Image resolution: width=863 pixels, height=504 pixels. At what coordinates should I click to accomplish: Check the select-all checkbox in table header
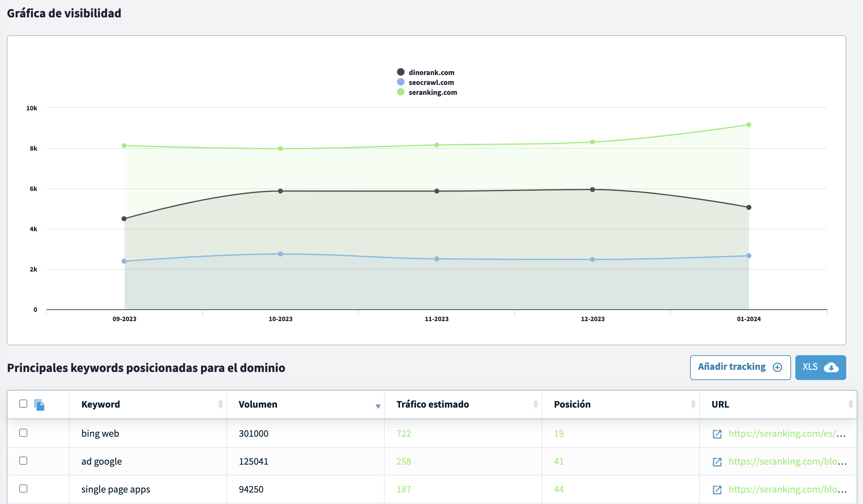click(x=23, y=403)
